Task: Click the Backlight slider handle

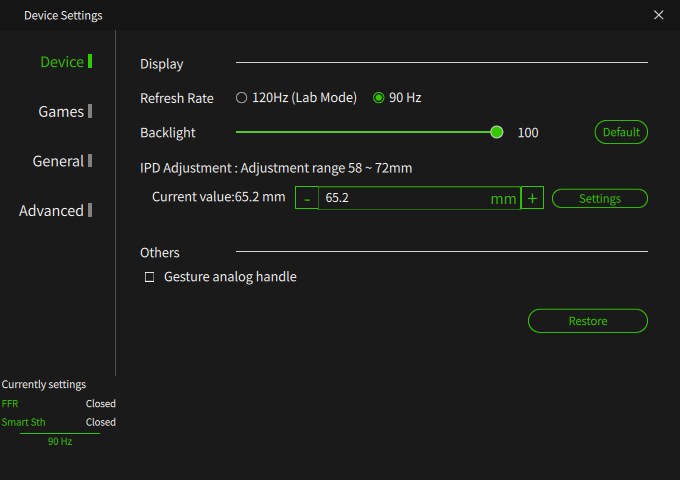Action: (497, 132)
